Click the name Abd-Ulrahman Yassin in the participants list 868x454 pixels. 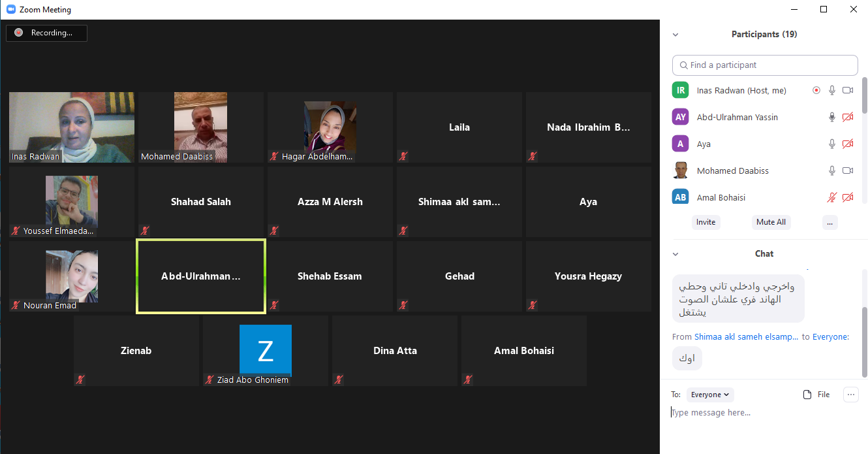pyautogui.click(x=737, y=118)
